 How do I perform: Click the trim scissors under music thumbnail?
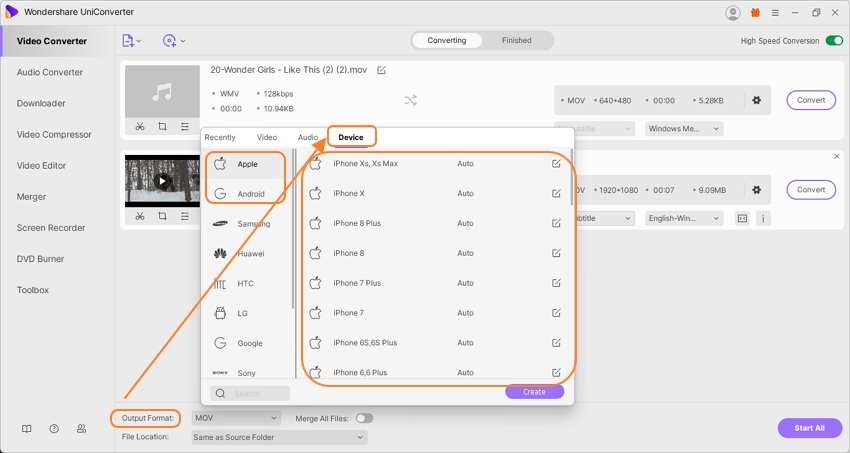point(140,127)
